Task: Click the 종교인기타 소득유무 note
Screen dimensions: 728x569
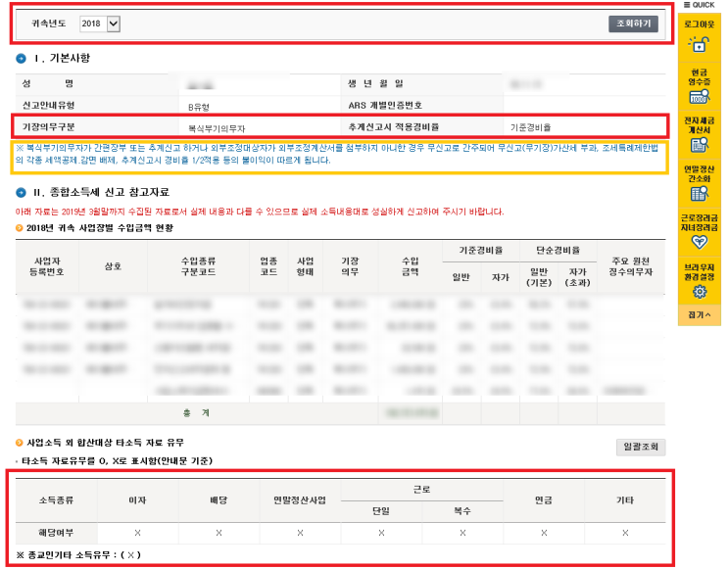Action: (x=78, y=555)
